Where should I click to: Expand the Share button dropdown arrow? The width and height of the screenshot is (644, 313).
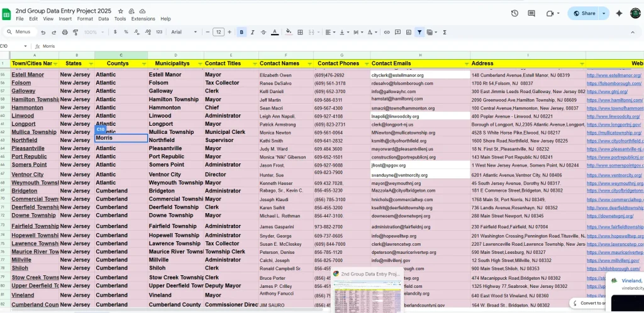pos(604,13)
